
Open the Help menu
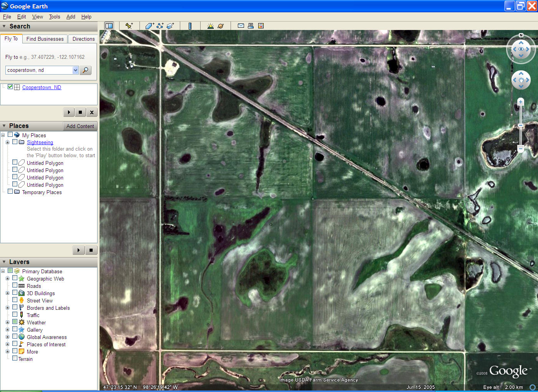(x=86, y=17)
